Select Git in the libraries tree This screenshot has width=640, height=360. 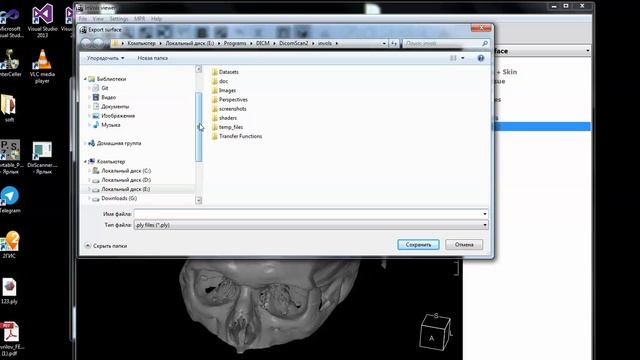click(104, 88)
